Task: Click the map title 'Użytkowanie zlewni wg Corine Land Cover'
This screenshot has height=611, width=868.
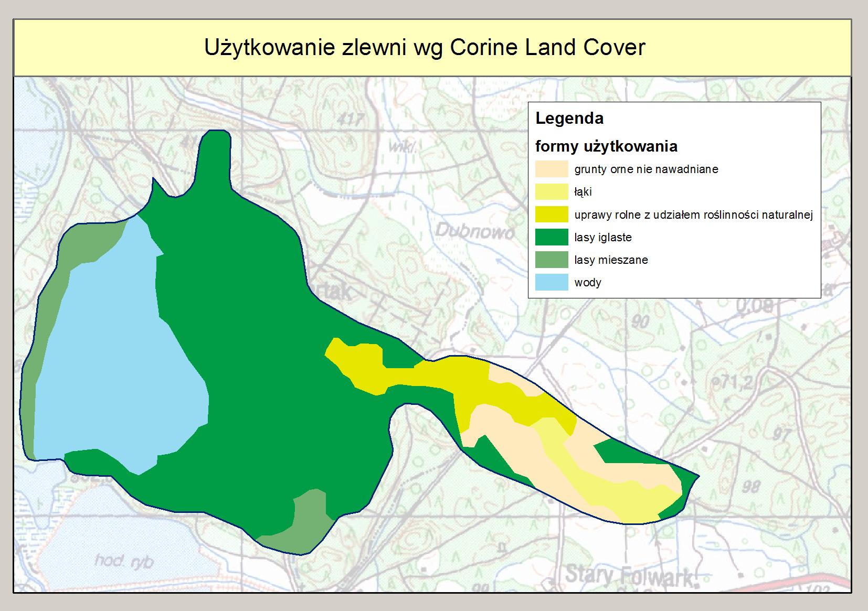Action: pos(424,47)
